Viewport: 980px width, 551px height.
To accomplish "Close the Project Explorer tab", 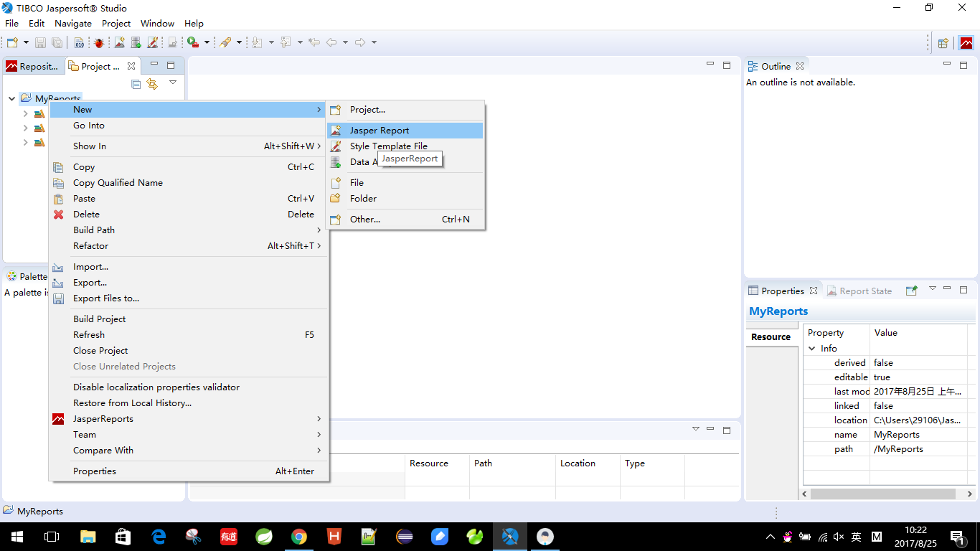I will coord(131,66).
